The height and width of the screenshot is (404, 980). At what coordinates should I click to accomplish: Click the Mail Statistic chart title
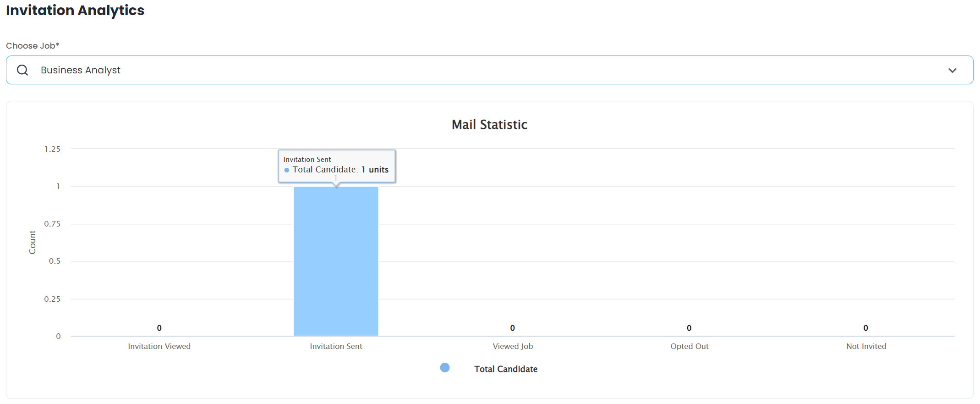[489, 125]
